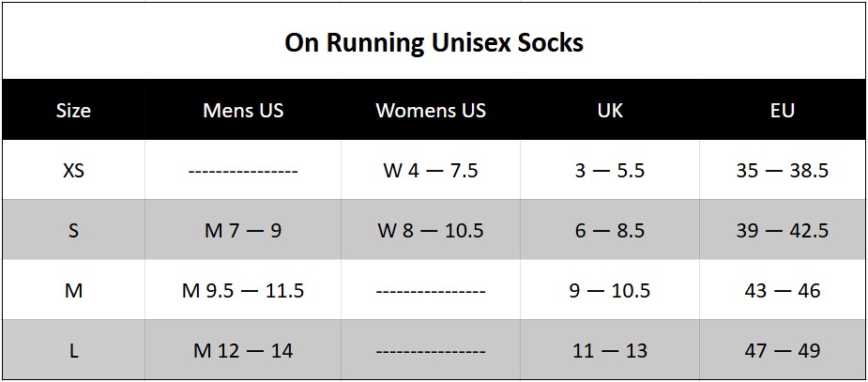Click the 'W 4 — 7.5' cell
868x382 pixels.
[431, 171]
